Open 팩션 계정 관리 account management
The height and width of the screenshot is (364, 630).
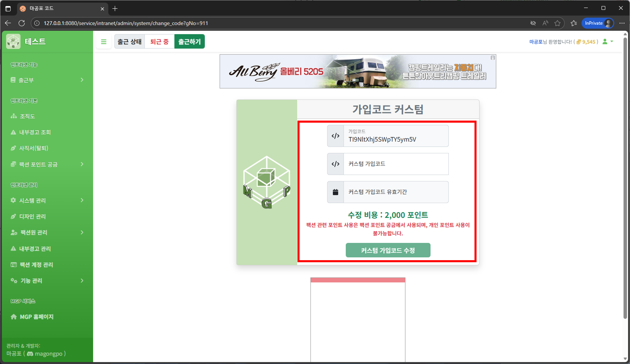36,265
